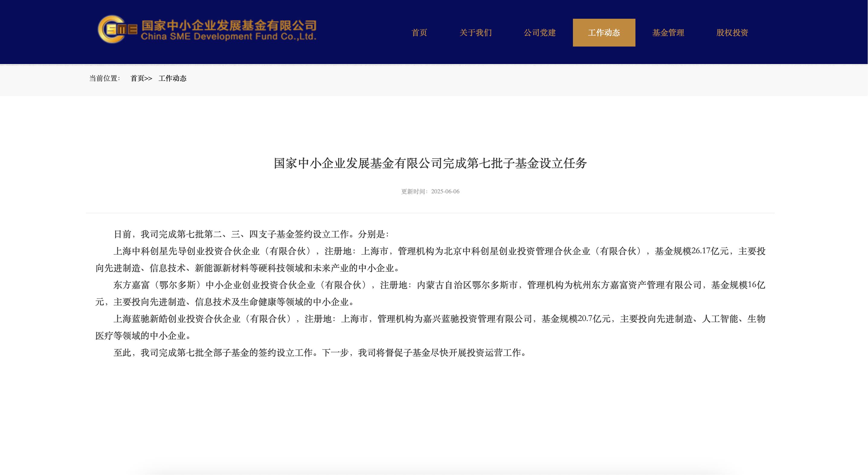Click the 当前位置 label in the breadcrumb bar
868x475 pixels.
pyautogui.click(x=104, y=79)
